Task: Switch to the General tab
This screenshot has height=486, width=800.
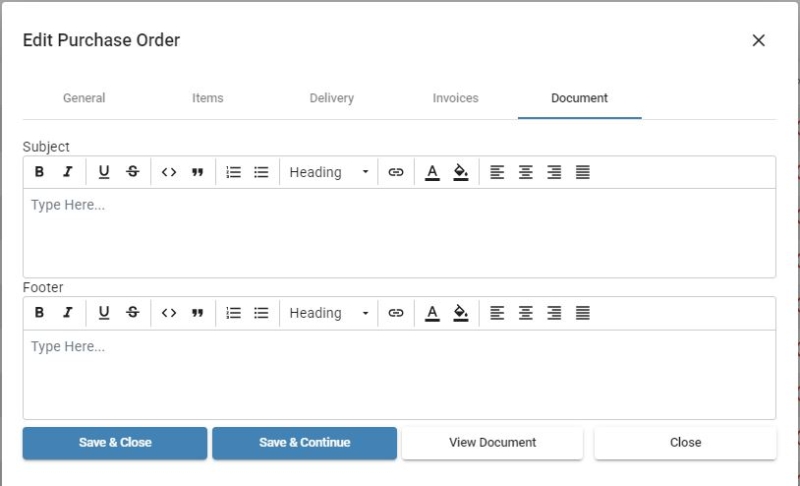Action: tap(84, 98)
